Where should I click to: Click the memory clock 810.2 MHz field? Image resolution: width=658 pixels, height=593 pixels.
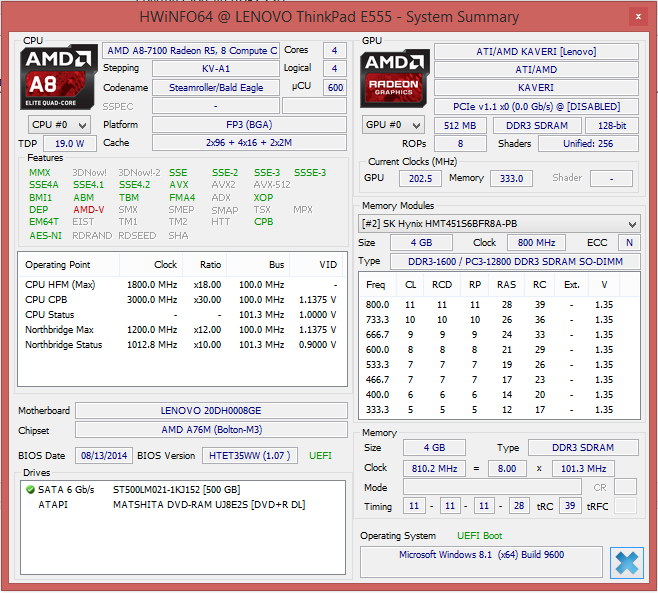[x=434, y=468]
